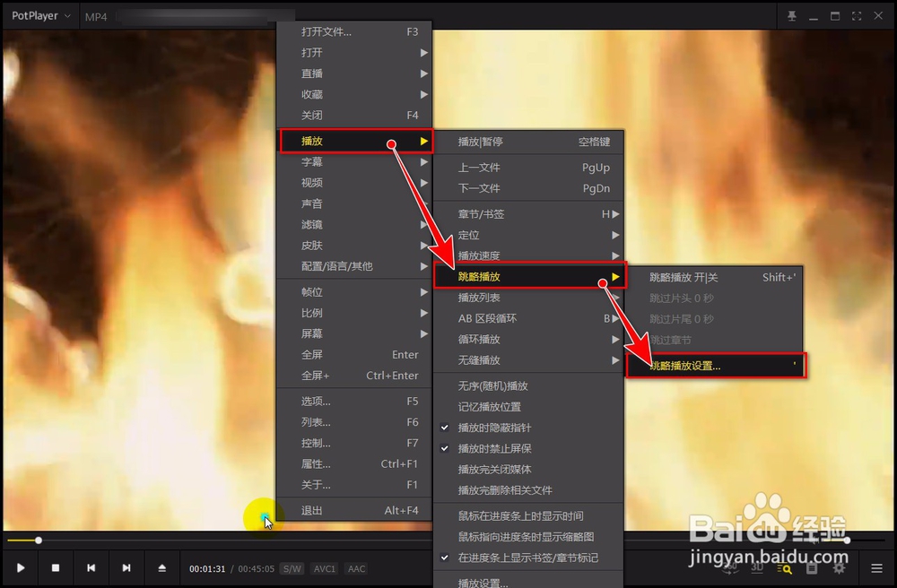
Task: Toggle 播放时隐蔽指针 option
Action: pos(528,428)
